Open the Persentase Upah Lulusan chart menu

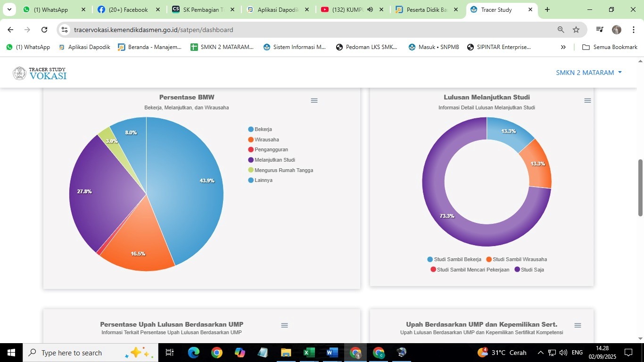coord(284,325)
